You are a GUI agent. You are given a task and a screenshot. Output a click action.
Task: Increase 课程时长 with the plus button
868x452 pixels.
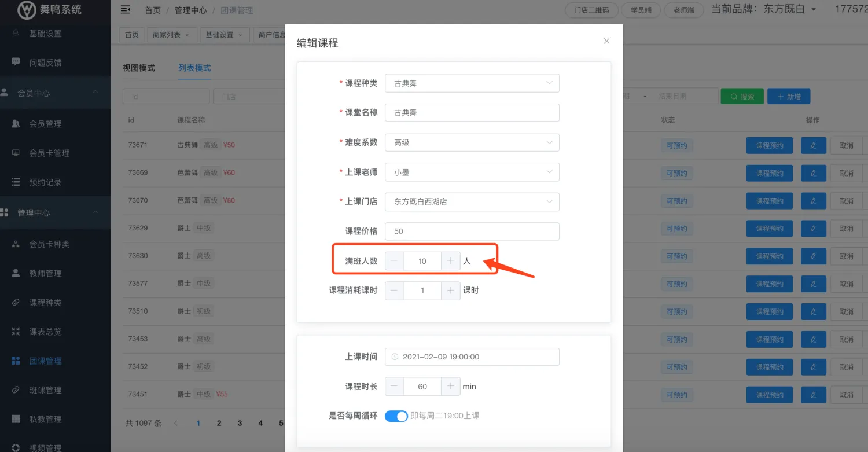450,386
